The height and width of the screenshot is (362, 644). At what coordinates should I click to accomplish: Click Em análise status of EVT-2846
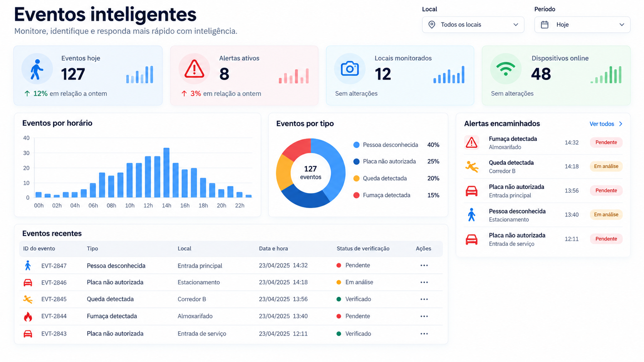355,282
